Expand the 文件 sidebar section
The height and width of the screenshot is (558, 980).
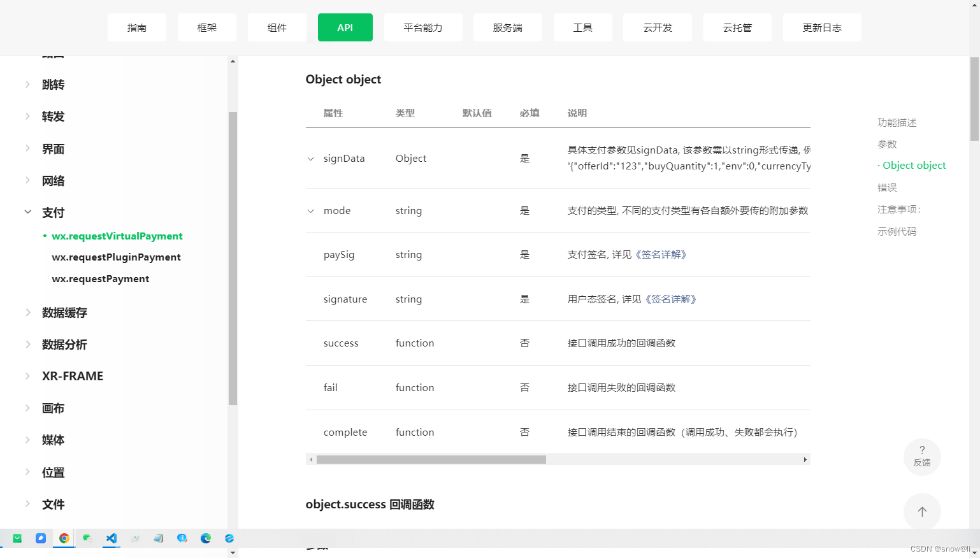pos(27,504)
